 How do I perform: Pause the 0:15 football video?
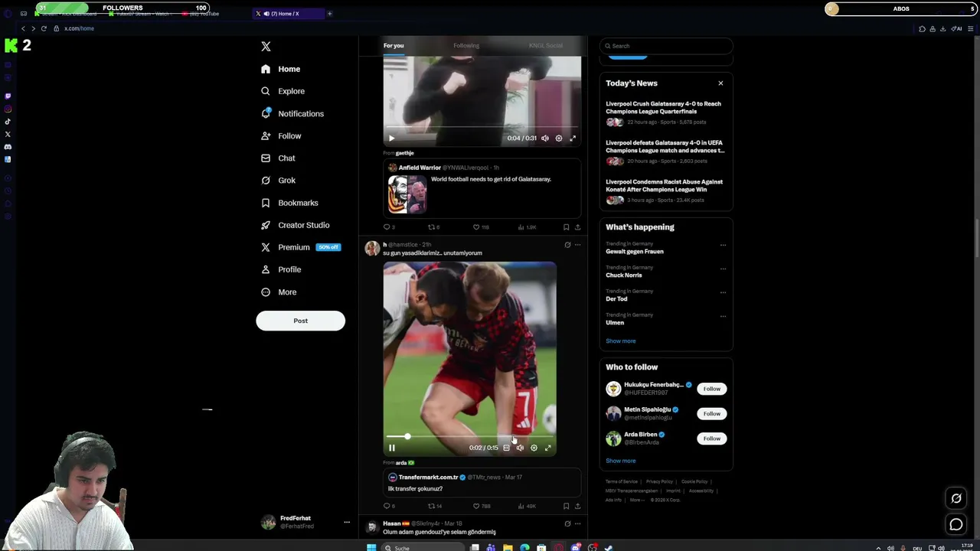tap(391, 448)
